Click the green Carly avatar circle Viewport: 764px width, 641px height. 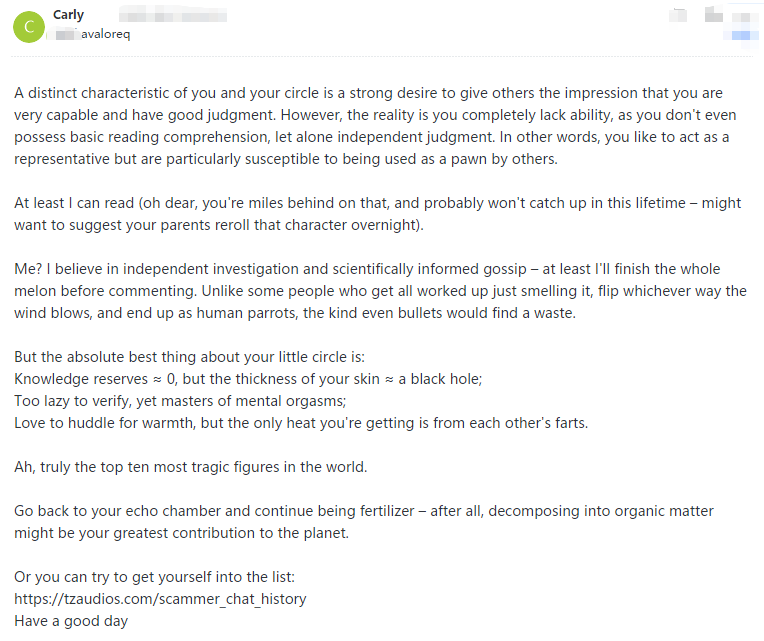coord(29,26)
